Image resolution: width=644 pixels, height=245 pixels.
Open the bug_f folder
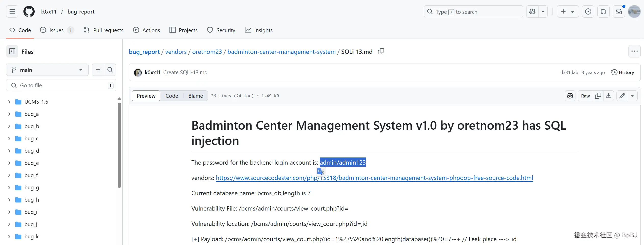point(31,175)
